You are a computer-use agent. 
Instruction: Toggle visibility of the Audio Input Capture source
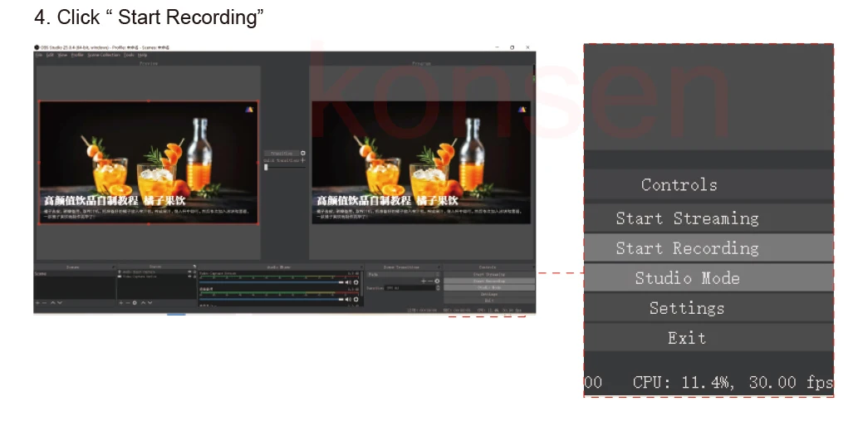[x=189, y=272]
